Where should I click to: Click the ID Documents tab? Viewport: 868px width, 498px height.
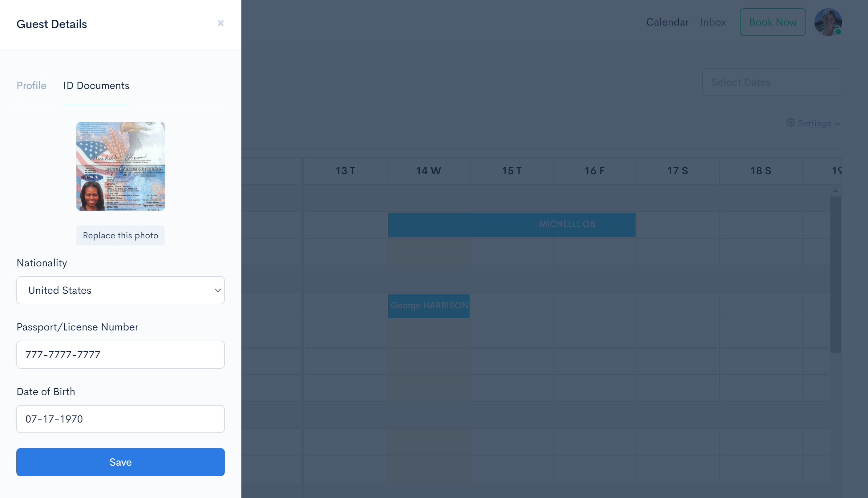(96, 85)
